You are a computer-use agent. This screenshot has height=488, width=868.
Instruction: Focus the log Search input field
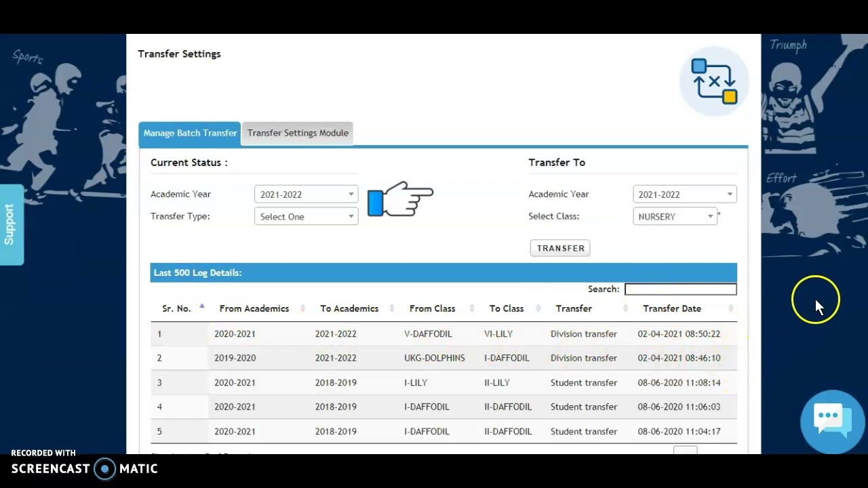[680, 289]
